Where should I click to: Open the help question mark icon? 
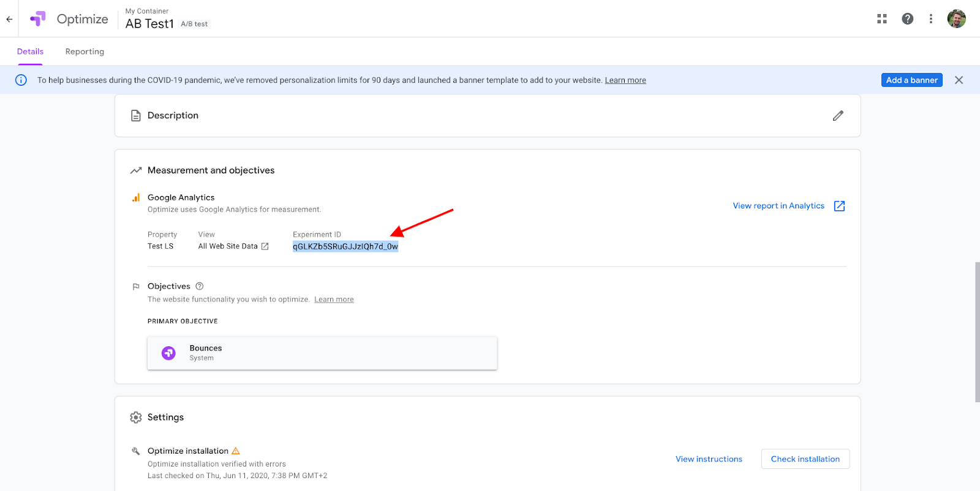908,19
